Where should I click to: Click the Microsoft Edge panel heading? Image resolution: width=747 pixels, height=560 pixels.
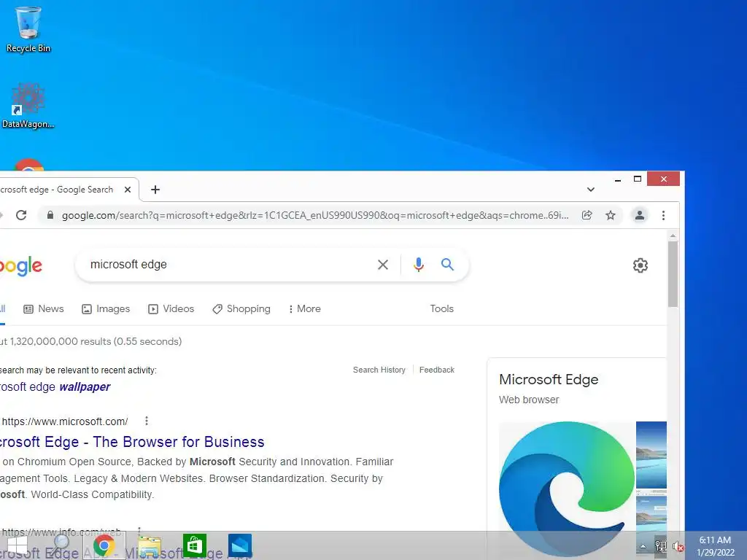[549, 379]
